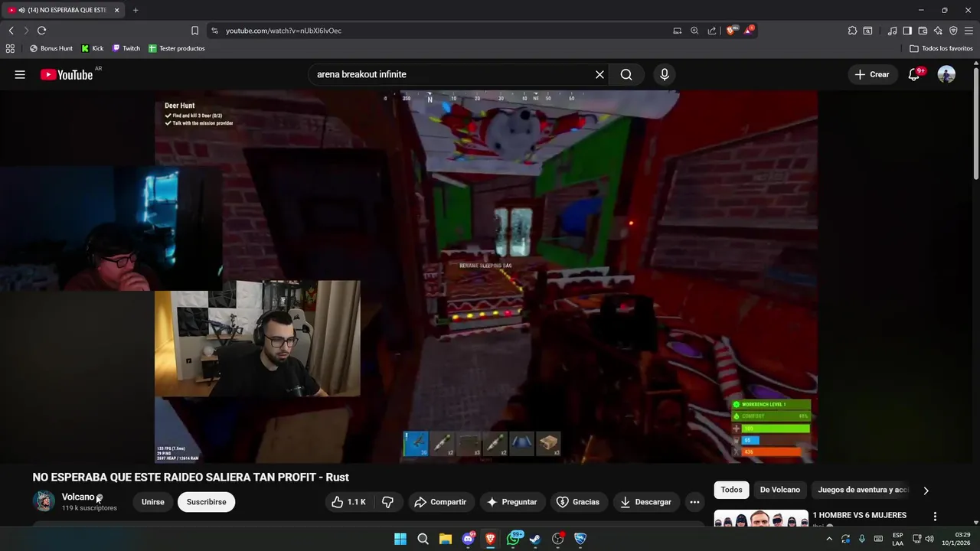Screen dimensions: 980x551
Task: Open Brave VPN shield icon
Action: (953, 31)
